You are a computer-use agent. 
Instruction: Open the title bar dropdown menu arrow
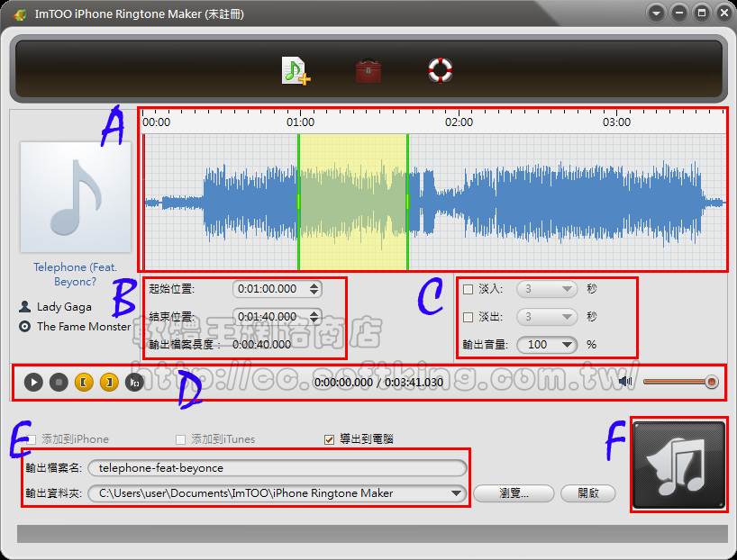[x=656, y=14]
